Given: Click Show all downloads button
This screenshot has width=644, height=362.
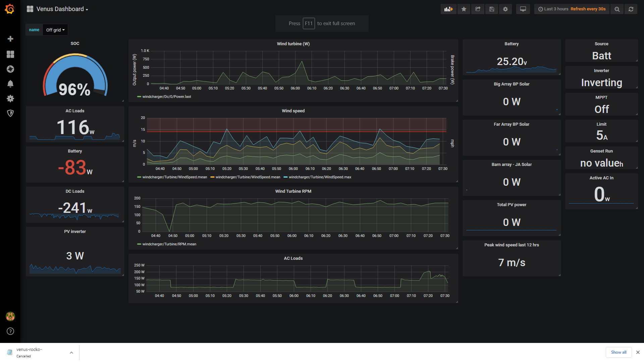Looking at the screenshot, I should tap(619, 352).
